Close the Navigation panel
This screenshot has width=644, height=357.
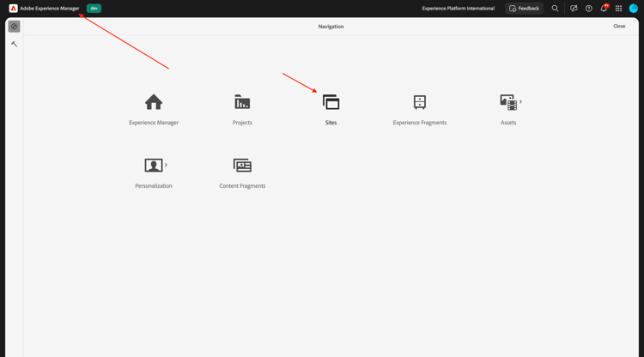619,27
